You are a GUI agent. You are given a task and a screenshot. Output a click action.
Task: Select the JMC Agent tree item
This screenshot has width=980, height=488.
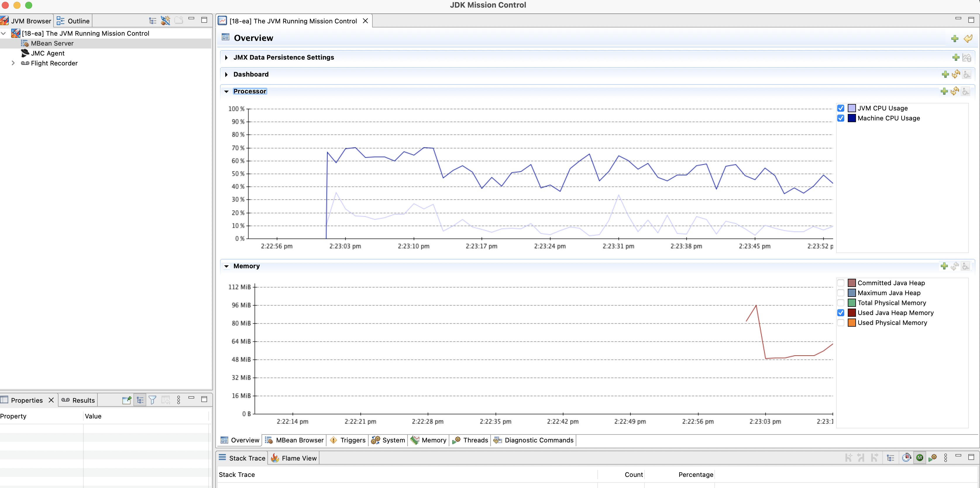(x=48, y=53)
